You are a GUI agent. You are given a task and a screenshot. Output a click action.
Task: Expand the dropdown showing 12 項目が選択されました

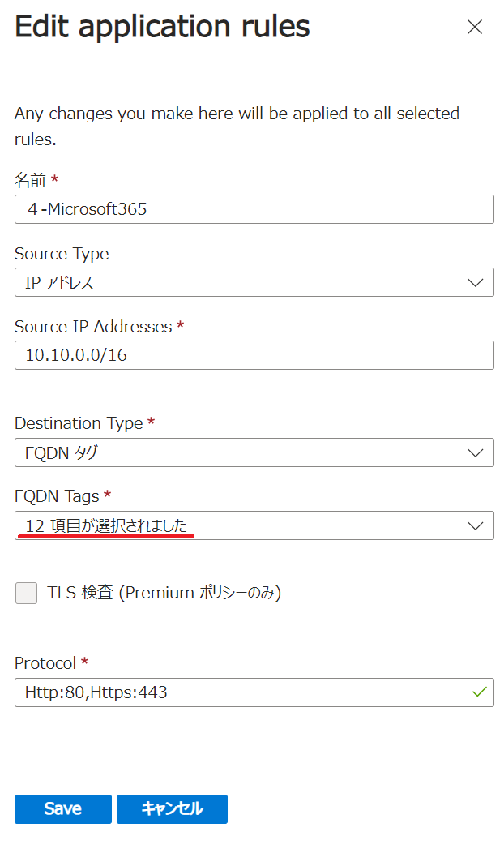click(243, 525)
